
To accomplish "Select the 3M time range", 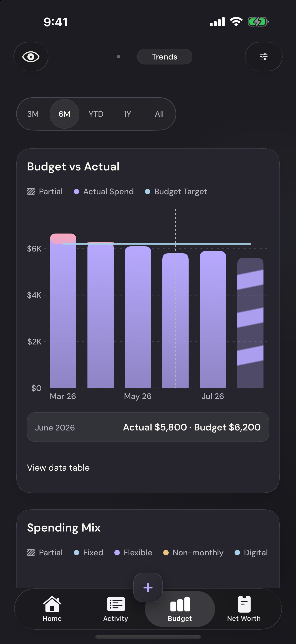I will click(33, 114).
